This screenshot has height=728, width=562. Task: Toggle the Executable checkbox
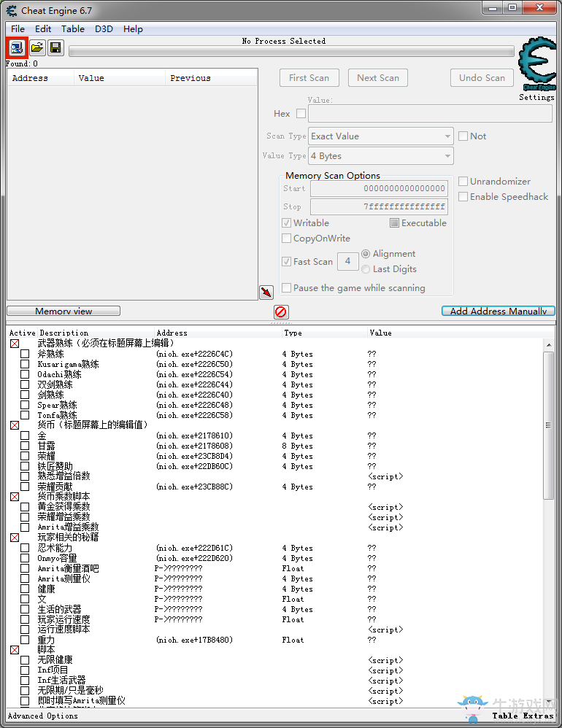click(394, 223)
